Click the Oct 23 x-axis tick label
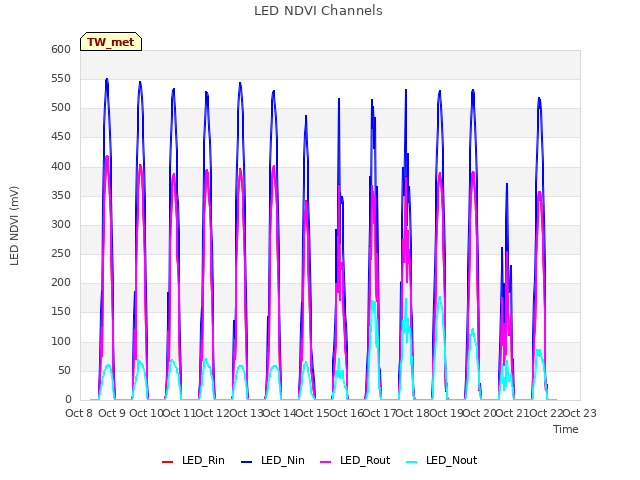The height and width of the screenshot is (480, 640). pyautogui.click(x=580, y=413)
